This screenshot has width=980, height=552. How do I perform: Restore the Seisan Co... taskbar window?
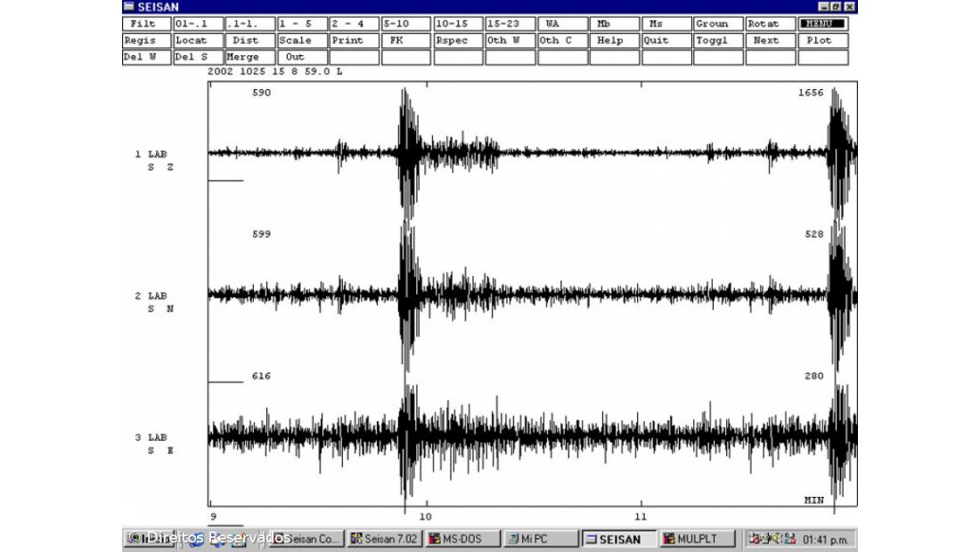coord(306,539)
